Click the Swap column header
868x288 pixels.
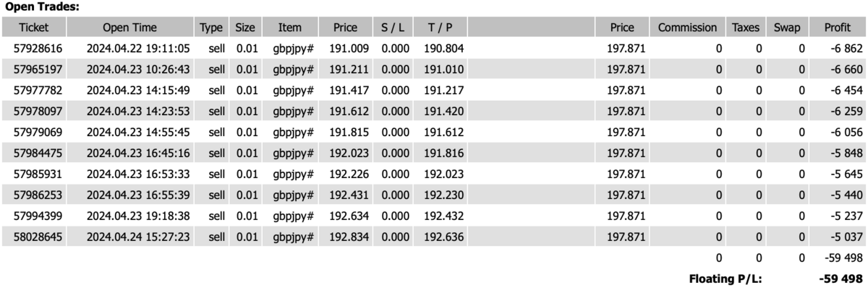(786, 27)
